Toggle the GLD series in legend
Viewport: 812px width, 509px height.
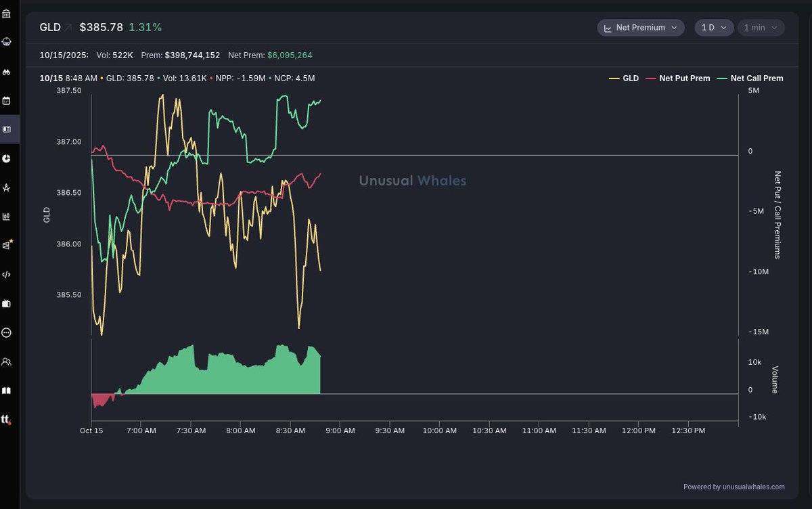624,79
